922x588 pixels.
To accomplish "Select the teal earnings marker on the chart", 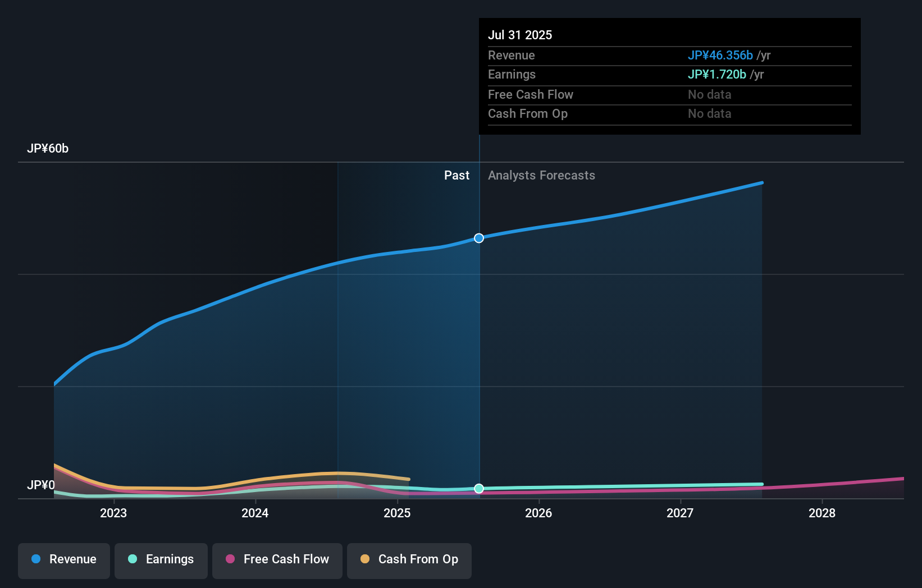I will [478, 489].
